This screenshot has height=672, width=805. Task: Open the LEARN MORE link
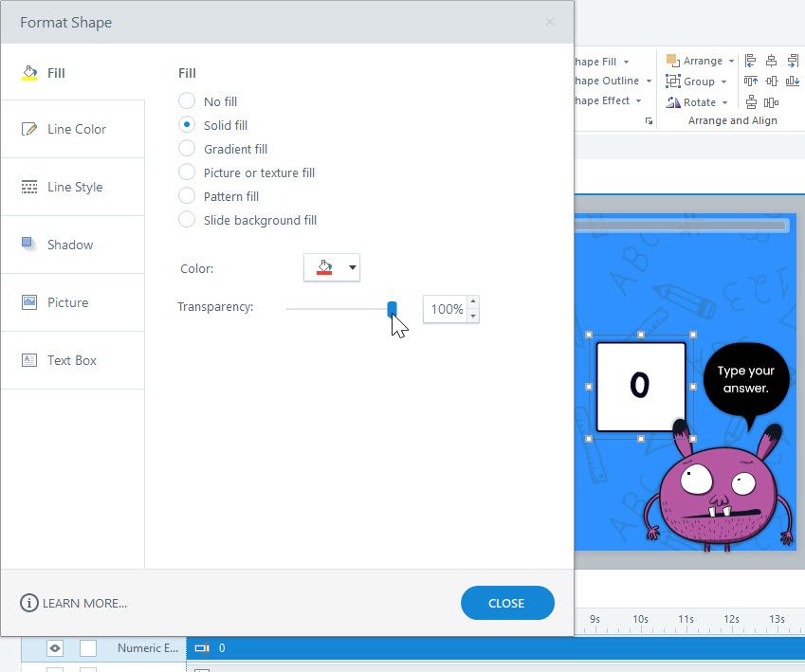tap(73, 603)
